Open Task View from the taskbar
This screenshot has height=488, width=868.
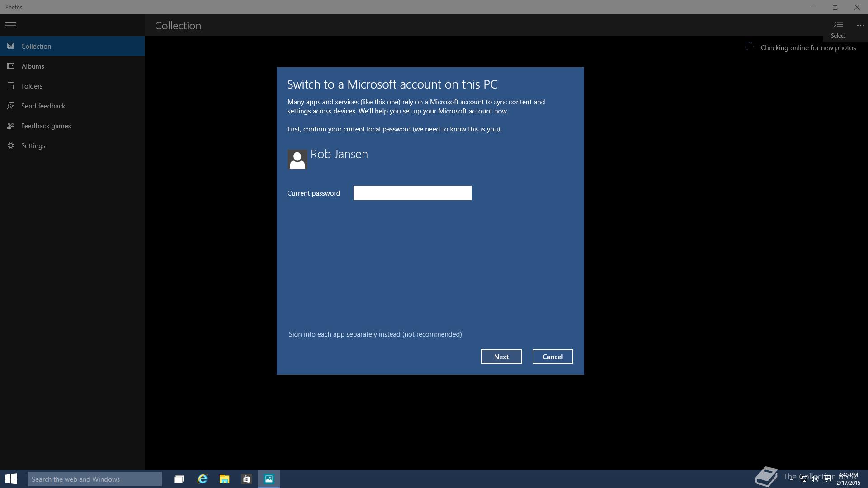179,479
